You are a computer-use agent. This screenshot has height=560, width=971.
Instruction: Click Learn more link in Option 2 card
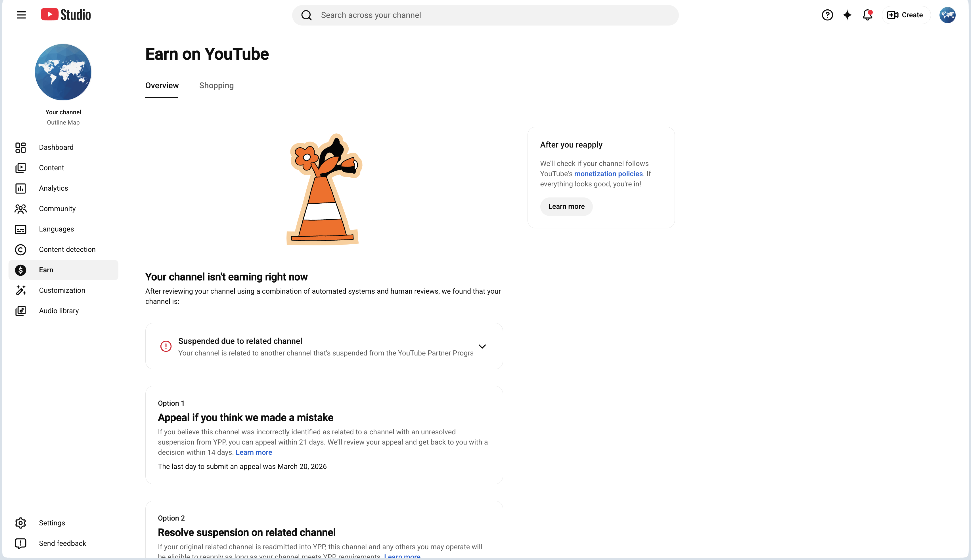coord(402,556)
